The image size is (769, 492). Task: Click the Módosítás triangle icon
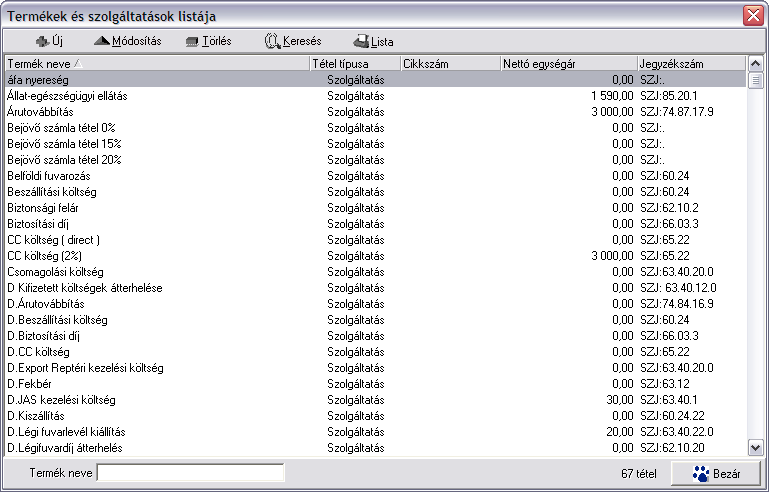pyautogui.click(x=102, y=41)
